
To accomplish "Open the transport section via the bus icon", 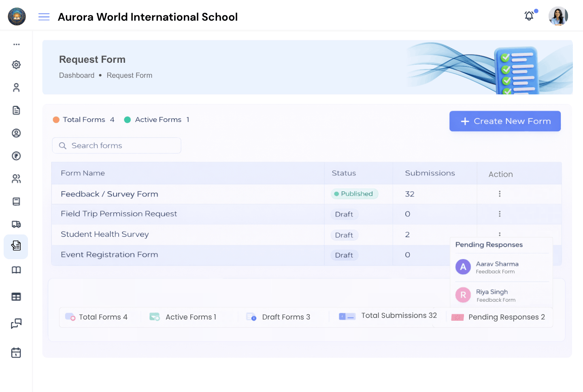I will pos(16,224).
